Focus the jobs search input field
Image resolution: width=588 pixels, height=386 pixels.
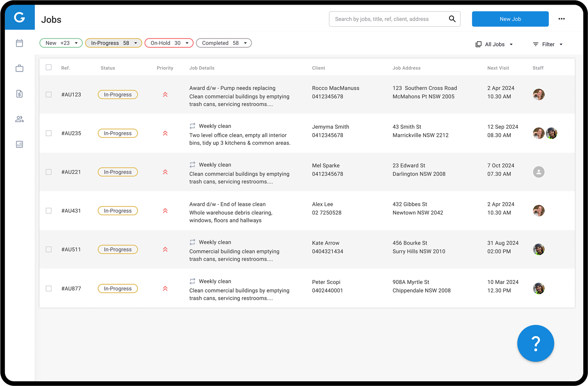[x=387, y=19]
